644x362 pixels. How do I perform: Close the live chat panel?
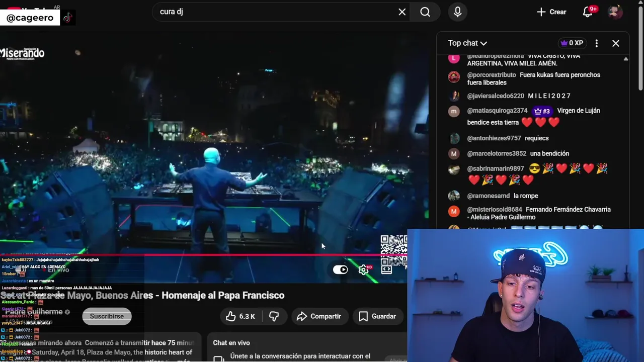tap(616, 43)
